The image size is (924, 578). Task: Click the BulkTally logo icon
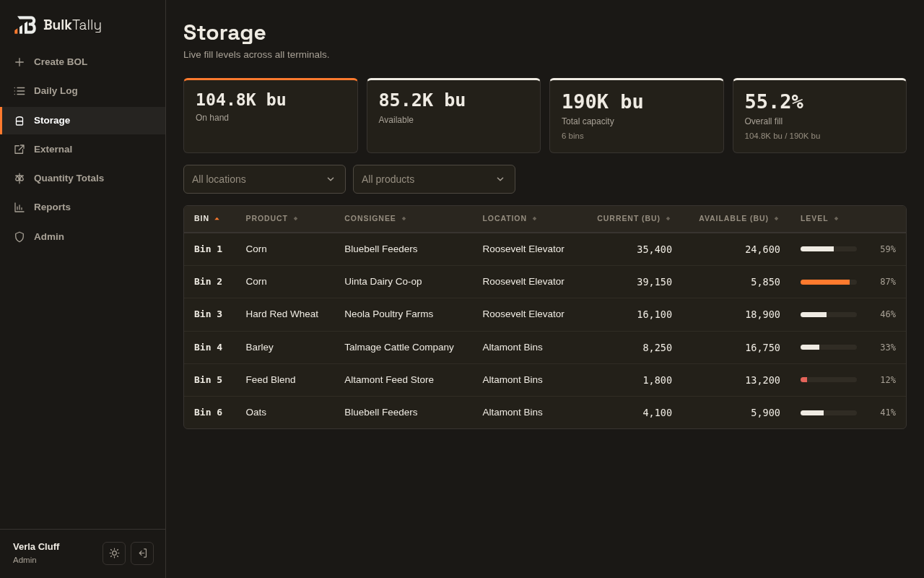(25, 25)
